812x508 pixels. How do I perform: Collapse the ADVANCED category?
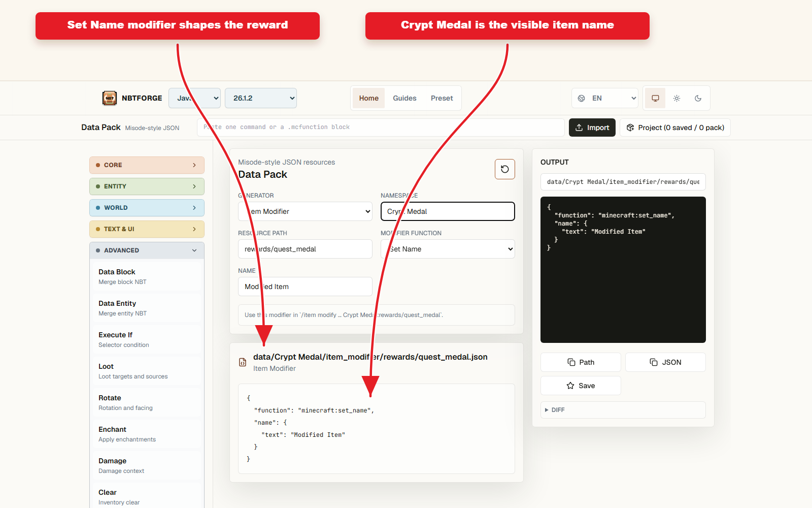(147, 250)
